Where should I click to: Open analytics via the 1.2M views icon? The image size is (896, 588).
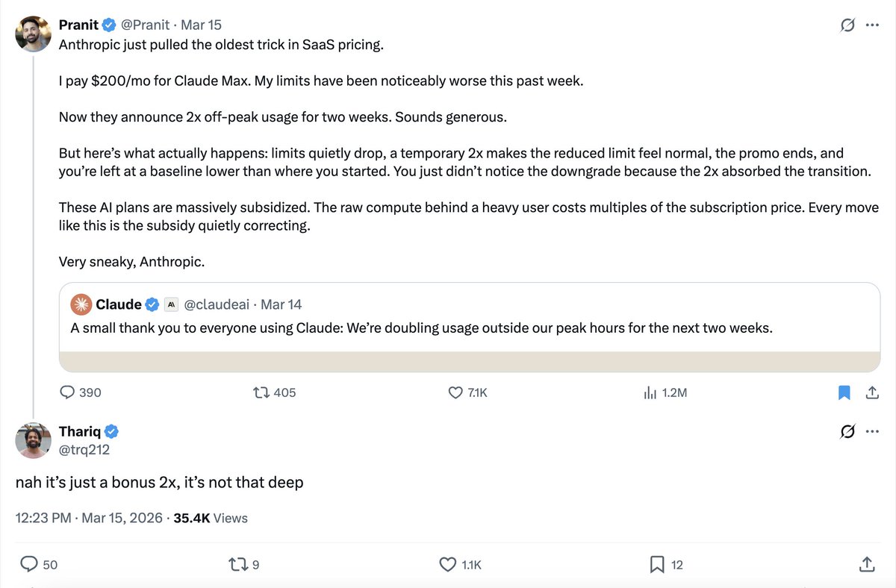click(x=652, y=392)
